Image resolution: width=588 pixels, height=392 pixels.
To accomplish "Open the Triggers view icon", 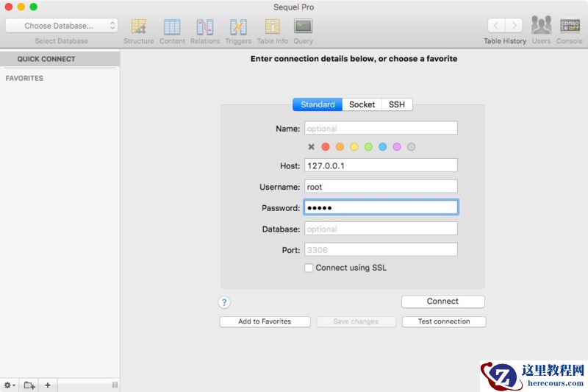I will pos(238,26).
